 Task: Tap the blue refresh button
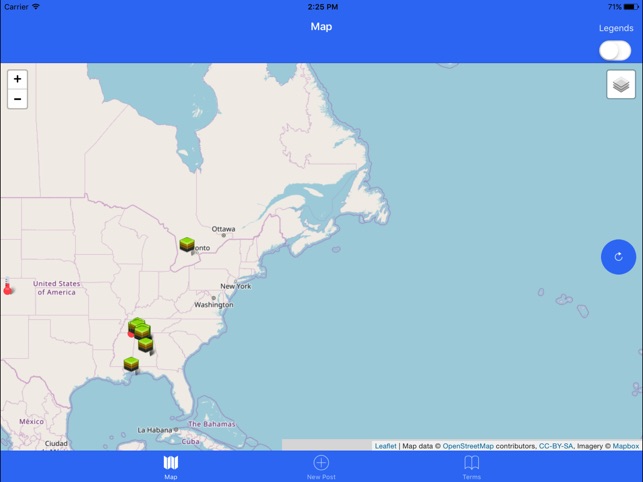pos(618,257)
